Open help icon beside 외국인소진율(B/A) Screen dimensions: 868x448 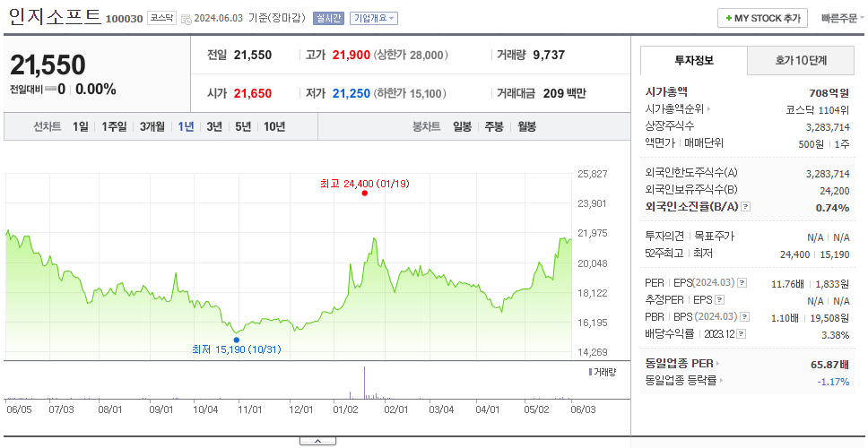[746, 207]
